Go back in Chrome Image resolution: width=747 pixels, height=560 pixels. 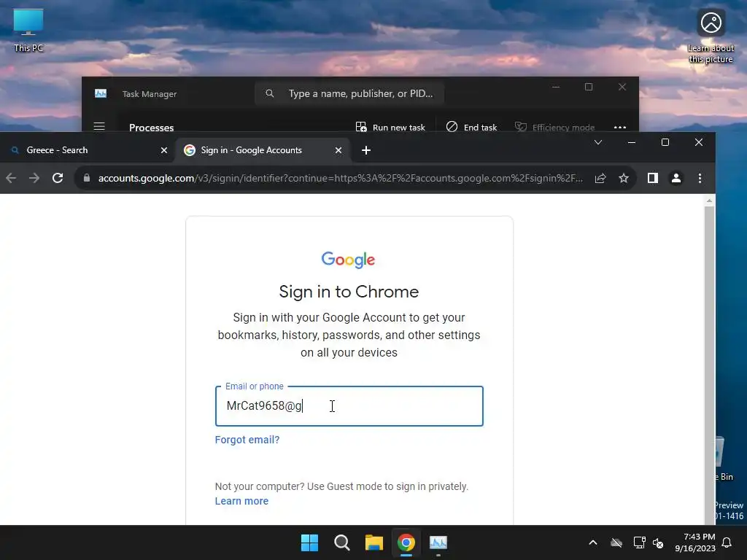(11, 178)
